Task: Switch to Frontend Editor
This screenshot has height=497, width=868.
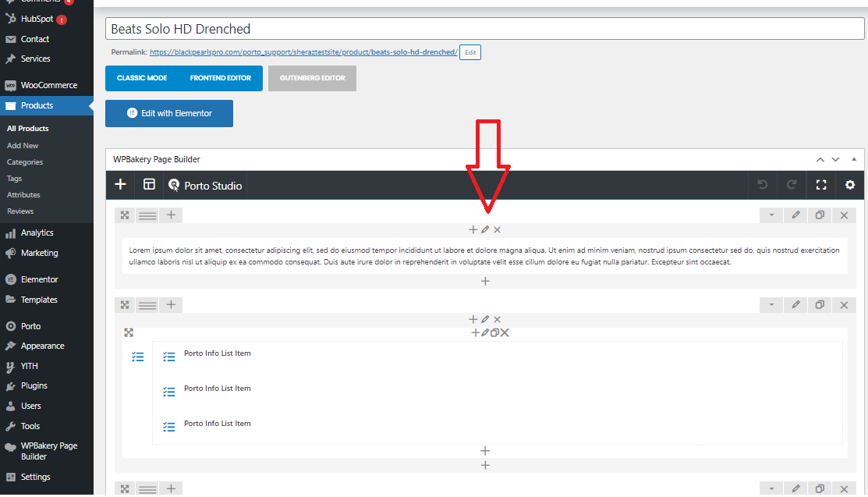Action: (x=220, y=78)
